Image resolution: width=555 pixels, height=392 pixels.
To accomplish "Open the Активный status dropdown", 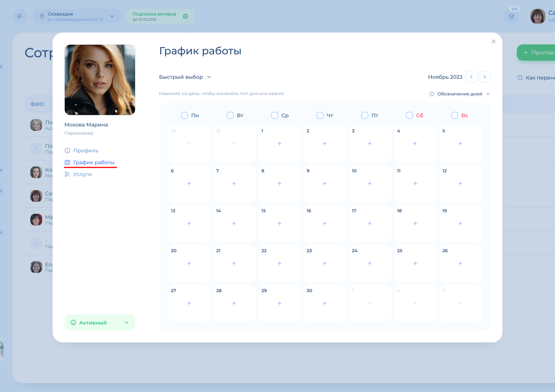I will pos(100,322).
